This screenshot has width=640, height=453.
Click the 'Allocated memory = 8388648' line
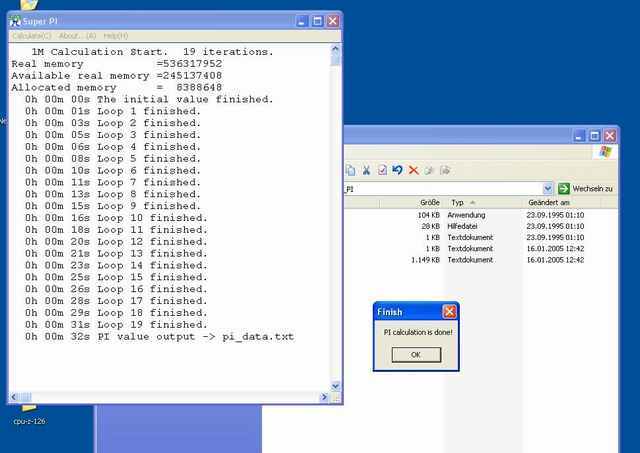tap(117, 88)
